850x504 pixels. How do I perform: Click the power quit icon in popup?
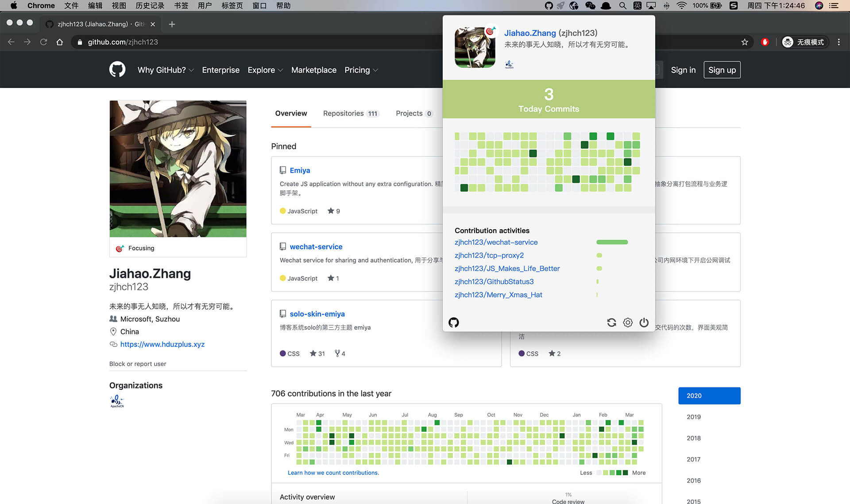pyautogui.click(x=644, y=323)
